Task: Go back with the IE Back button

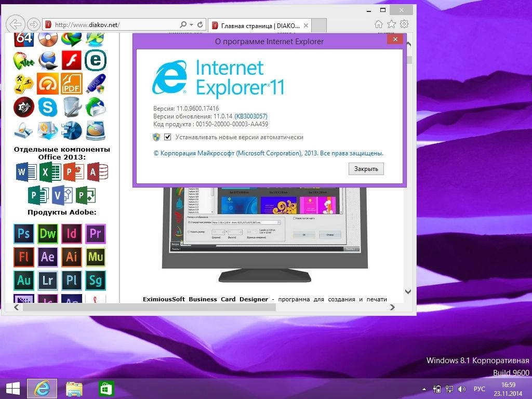Action: (x=16, y=24)
